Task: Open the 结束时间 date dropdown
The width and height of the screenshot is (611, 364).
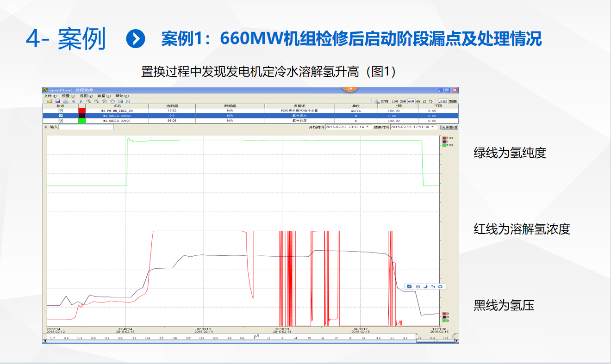Action: point(433,127)
